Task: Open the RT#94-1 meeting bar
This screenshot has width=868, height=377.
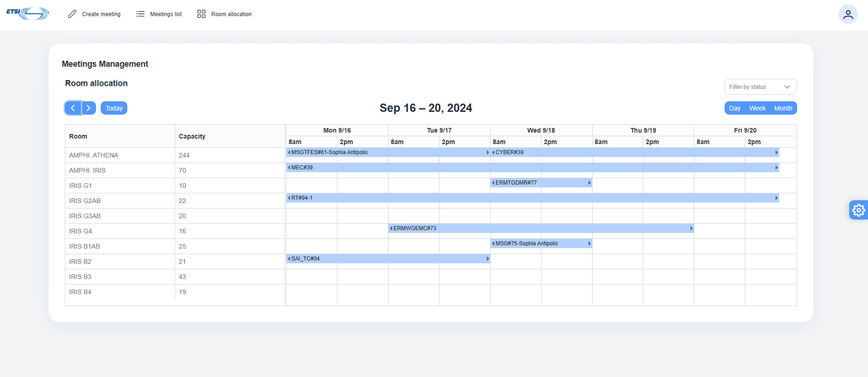Action: (x=532, y=198)
